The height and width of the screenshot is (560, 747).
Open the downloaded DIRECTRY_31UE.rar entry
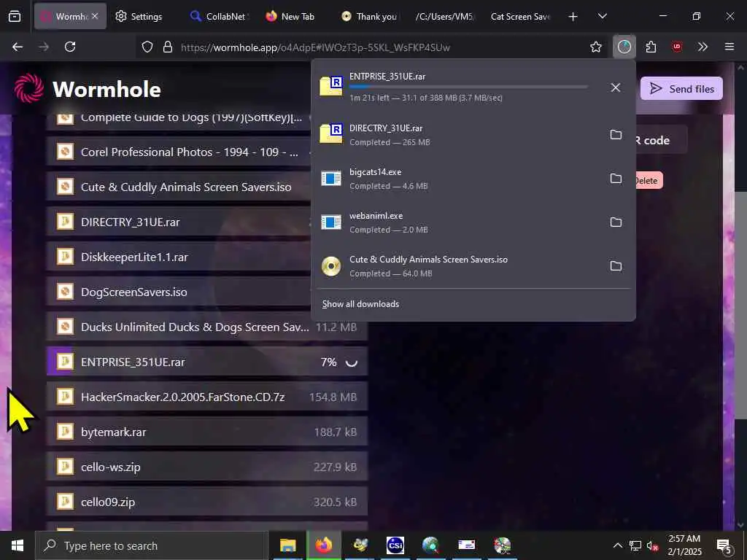coord(457,135)
